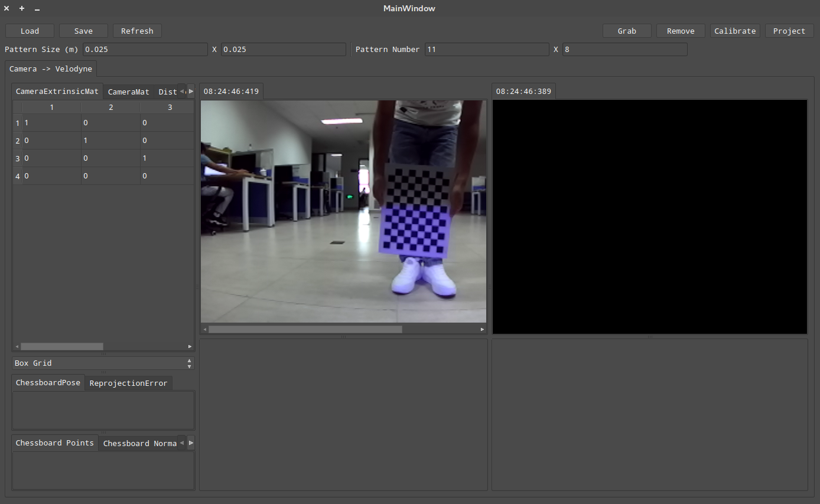The width and height of the screenshot is (820, 504).
Task: Select row 1 column 1 matrix cell
Action: (x=51, y=123)
